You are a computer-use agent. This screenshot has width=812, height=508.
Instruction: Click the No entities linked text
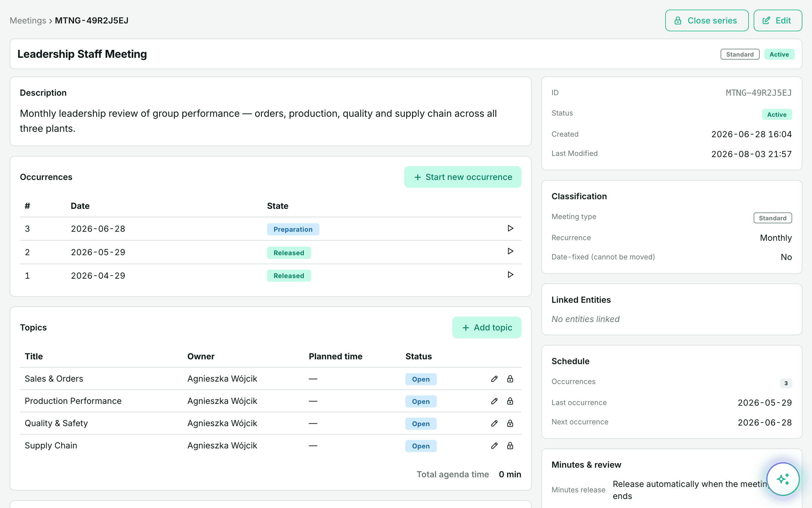click(586, 319)
